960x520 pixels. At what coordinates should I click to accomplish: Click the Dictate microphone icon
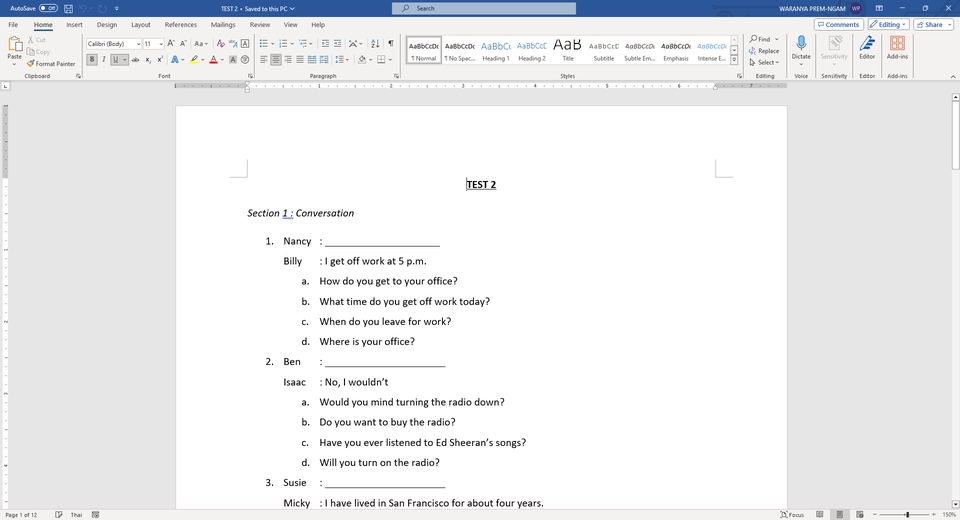[x=801, y=43]
